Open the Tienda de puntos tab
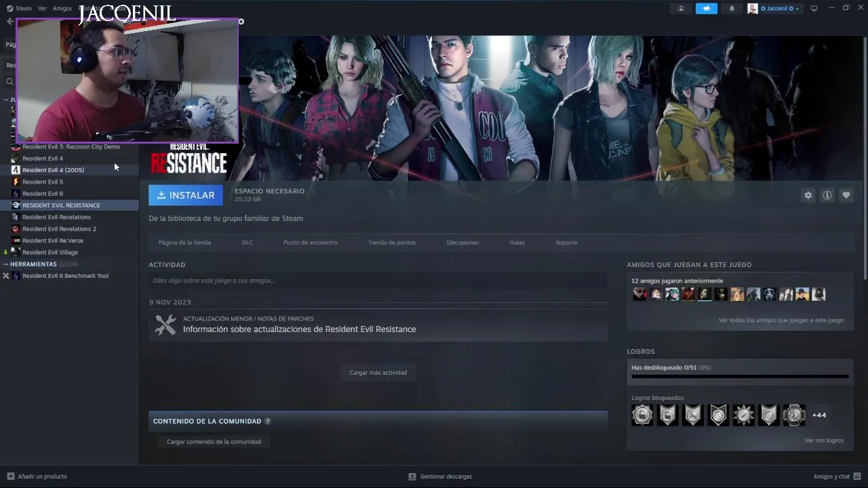Image resolution: width=868 pixels, height=488 pixels. point(392,242)
